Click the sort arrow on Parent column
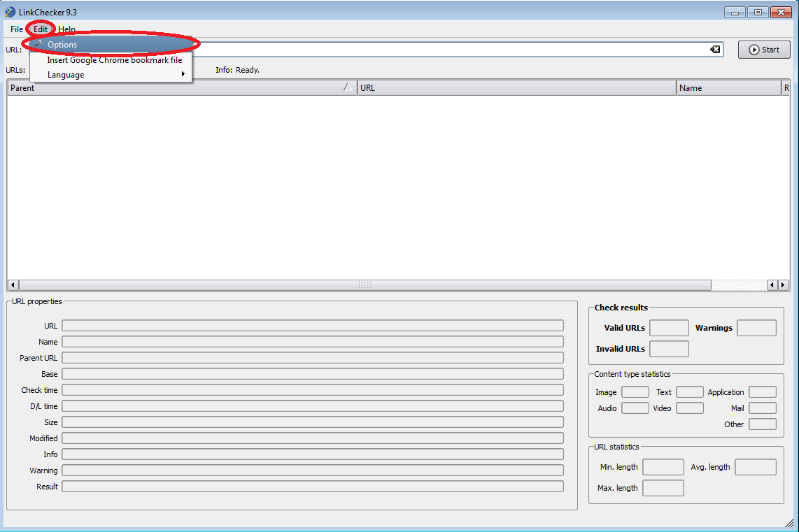 (x=348, y=87)
